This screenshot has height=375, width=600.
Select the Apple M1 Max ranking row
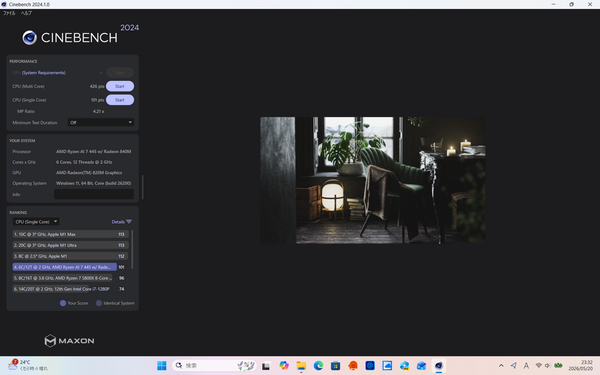click(x=70, y=234)
